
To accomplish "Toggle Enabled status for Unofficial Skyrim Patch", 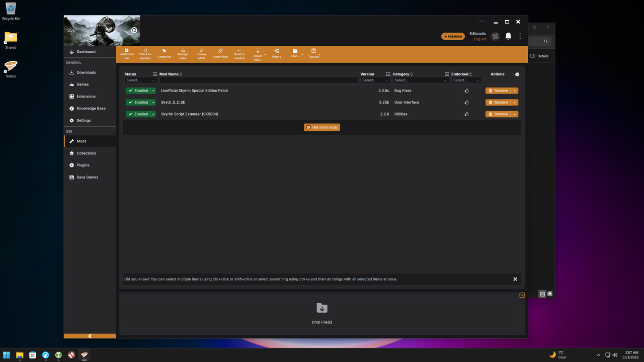I will coord(138,90).
